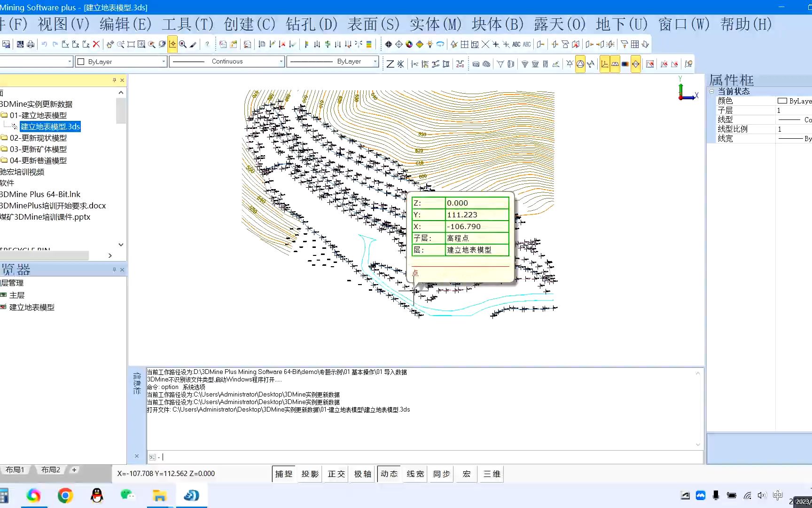Viewport: 812px width, 508px height.
Task: Toggle the 捕捉 snap status button
Action: tap(284, 474)
